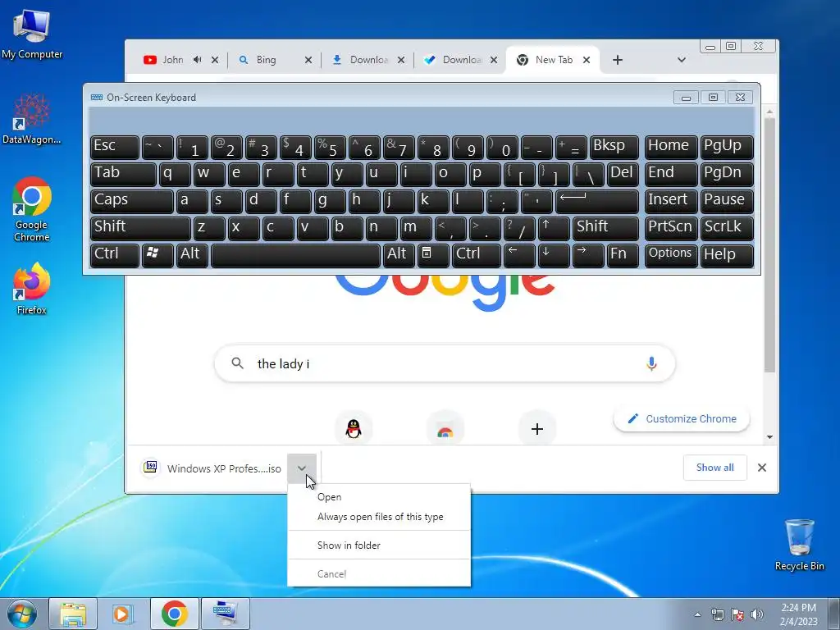Toggle the Fn key on the keyboard

623,254
